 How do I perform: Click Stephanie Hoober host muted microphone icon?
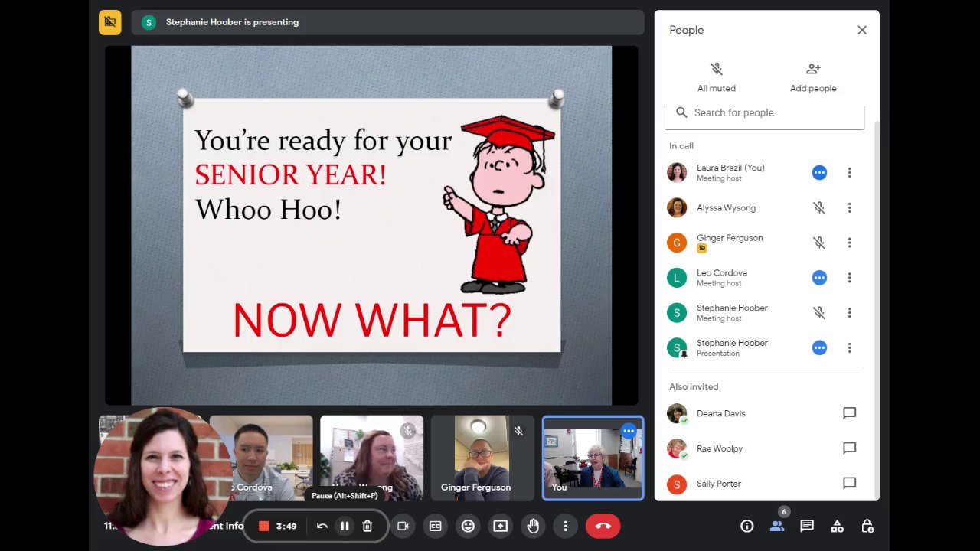819,313
